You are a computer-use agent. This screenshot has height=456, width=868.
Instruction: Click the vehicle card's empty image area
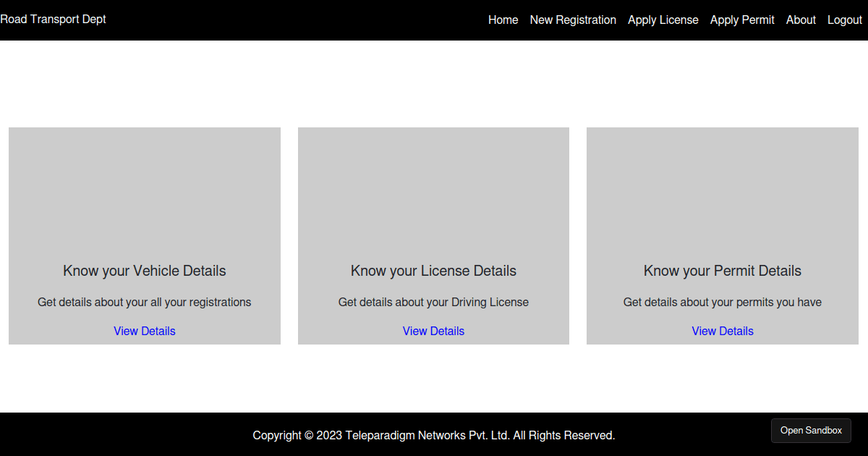[145, 188]
